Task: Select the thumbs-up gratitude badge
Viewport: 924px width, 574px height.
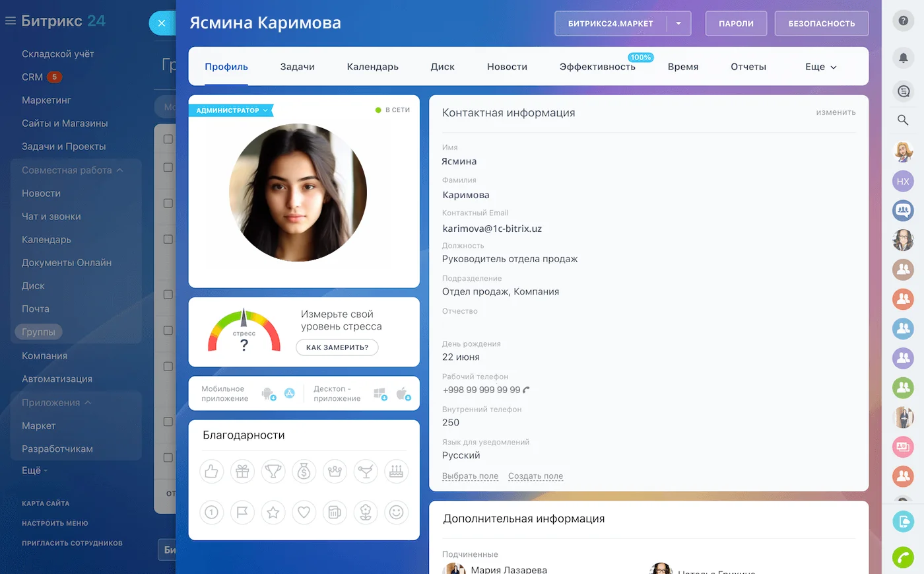Action: click(x=211, y=472)
